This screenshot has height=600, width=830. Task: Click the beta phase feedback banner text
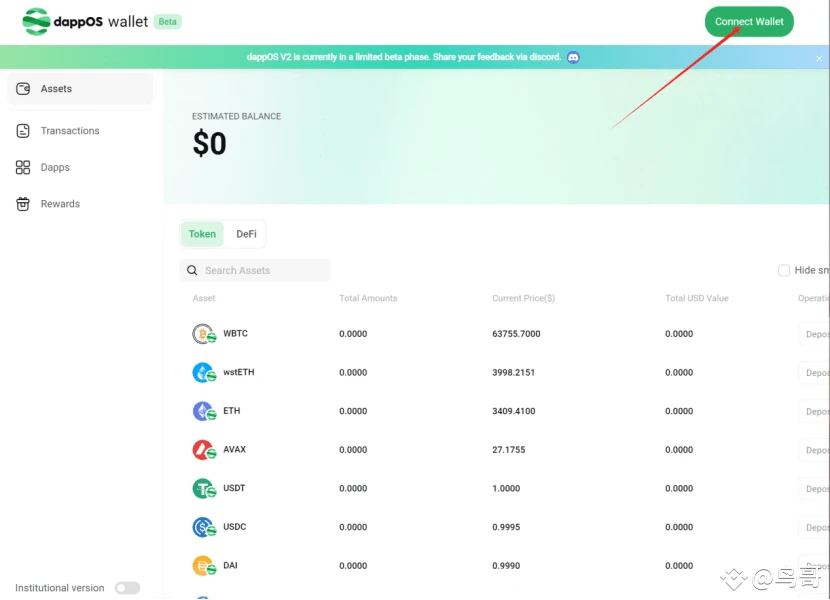(x=403, y=57)
